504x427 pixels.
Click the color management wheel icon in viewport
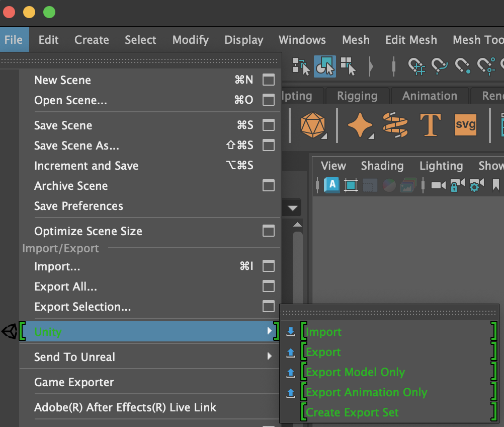[x=388, y=185]
